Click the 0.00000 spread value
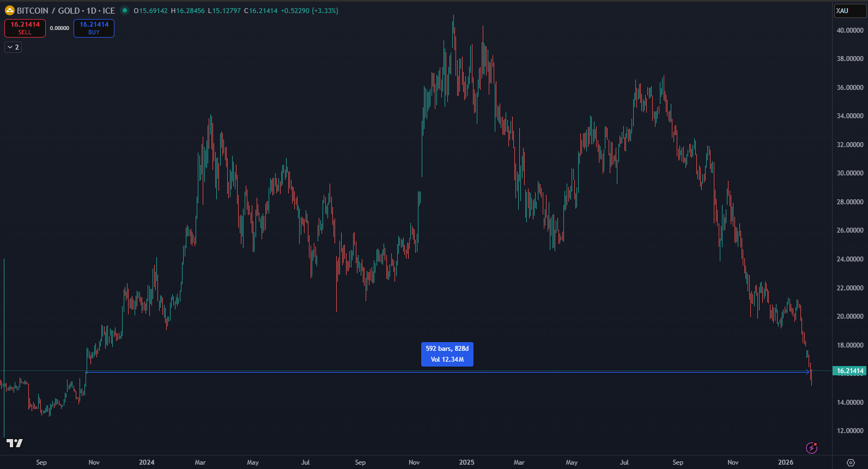868x469 pixels. point(59,28)
